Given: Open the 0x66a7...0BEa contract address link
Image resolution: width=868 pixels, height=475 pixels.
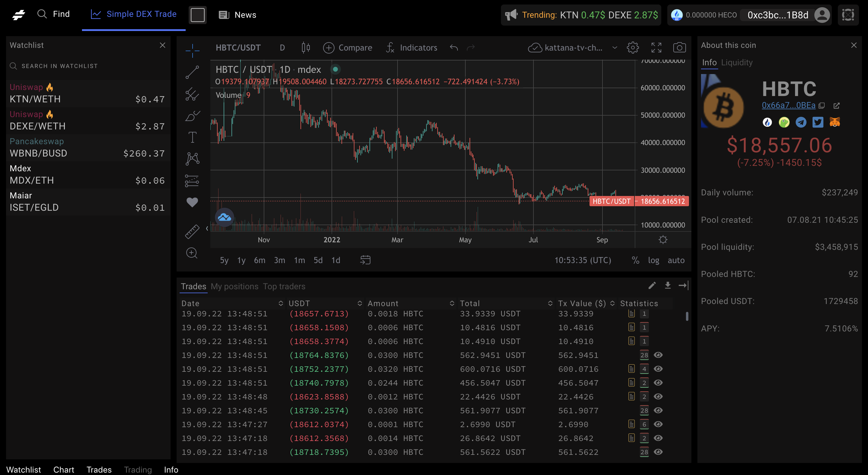Looking at the screenshot, I should pos(788,105).
